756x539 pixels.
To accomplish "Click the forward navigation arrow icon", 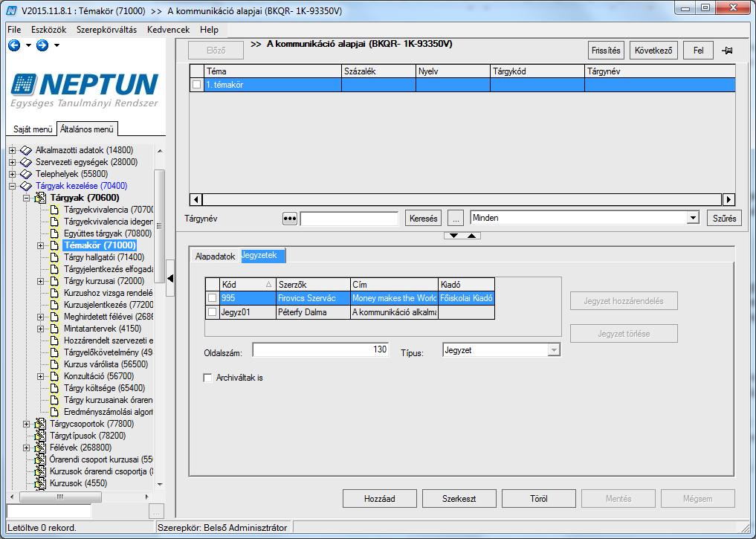I will 42,45.
